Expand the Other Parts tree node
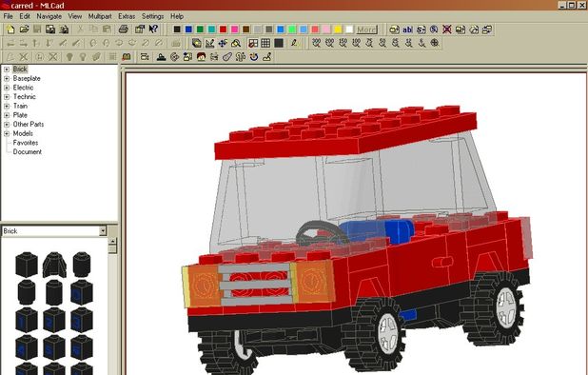The height and width of the screenshot is (375, 588). click(x=7, y=125)
